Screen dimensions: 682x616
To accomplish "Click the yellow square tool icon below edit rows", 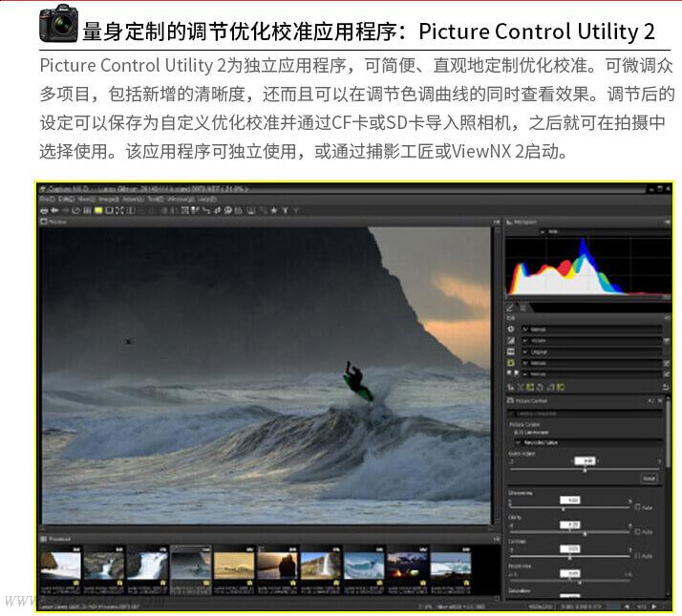I will click(530, 387).
